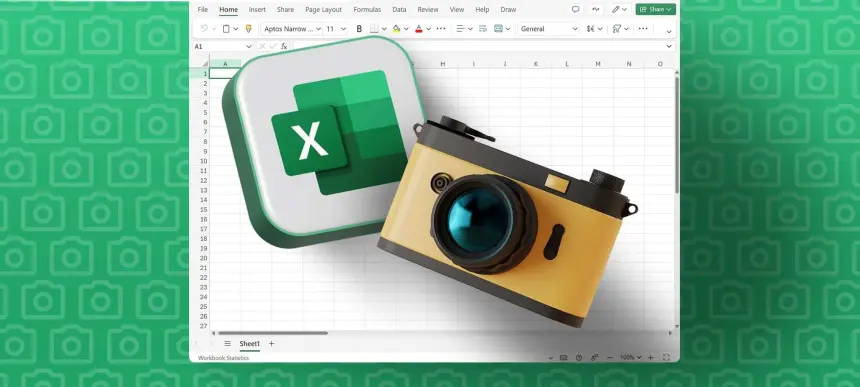The width and height of the screenshot is (860, 387).
Task: Click the conditional formatting styles icon
Action: [617, 29]
